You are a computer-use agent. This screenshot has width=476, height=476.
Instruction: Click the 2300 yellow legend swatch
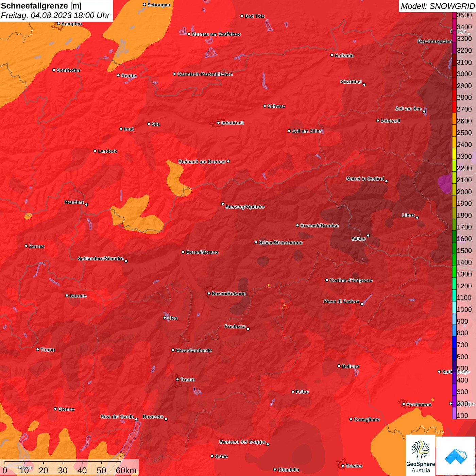(x=454, y=154)
